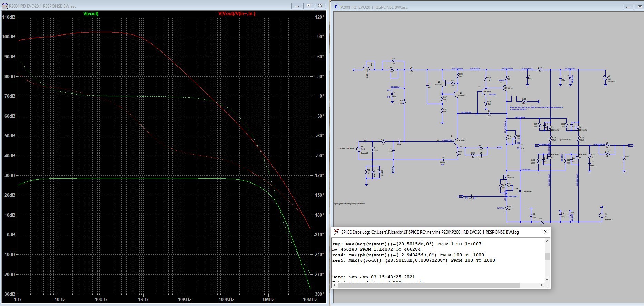Click the '.ac dec 10 1 10meg' directive

click(x=347, y=149)
